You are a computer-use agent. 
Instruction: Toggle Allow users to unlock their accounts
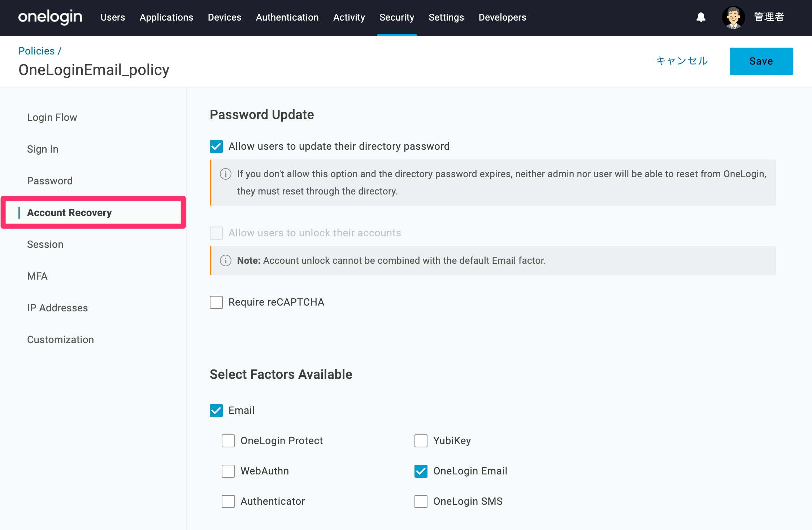pyautogui.click(x=216, y=233)
